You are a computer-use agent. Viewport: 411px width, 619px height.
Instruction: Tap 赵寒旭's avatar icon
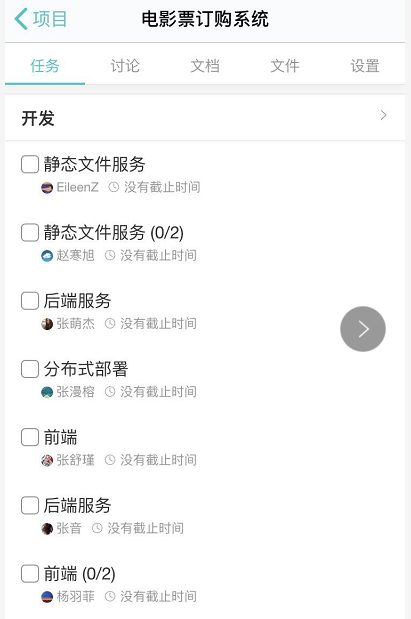tap(47, 256)
